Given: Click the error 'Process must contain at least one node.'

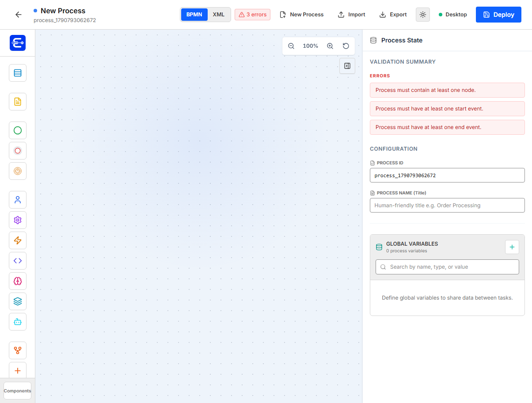Looking at the screenshot, I should click(x=447, y=90).
